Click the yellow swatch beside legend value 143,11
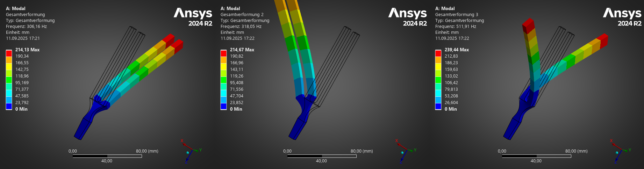 [x=223, y=66]
